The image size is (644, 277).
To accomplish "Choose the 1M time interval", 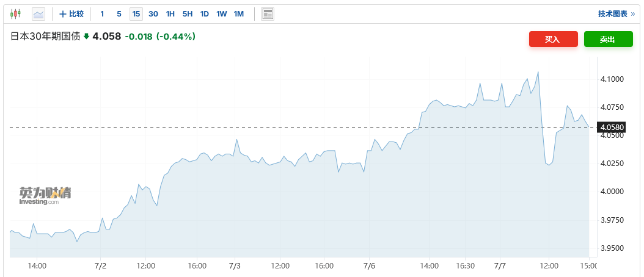I will tap(239, 14).
